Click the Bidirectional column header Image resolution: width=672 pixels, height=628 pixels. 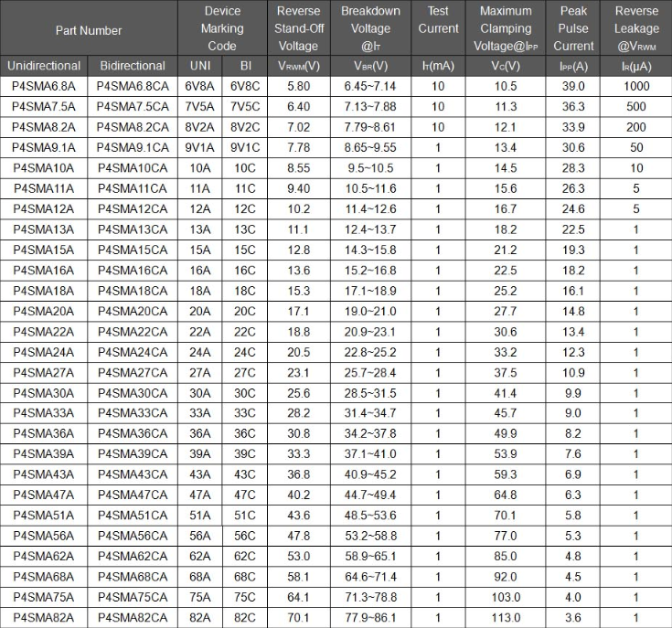[x=133, y=66]
